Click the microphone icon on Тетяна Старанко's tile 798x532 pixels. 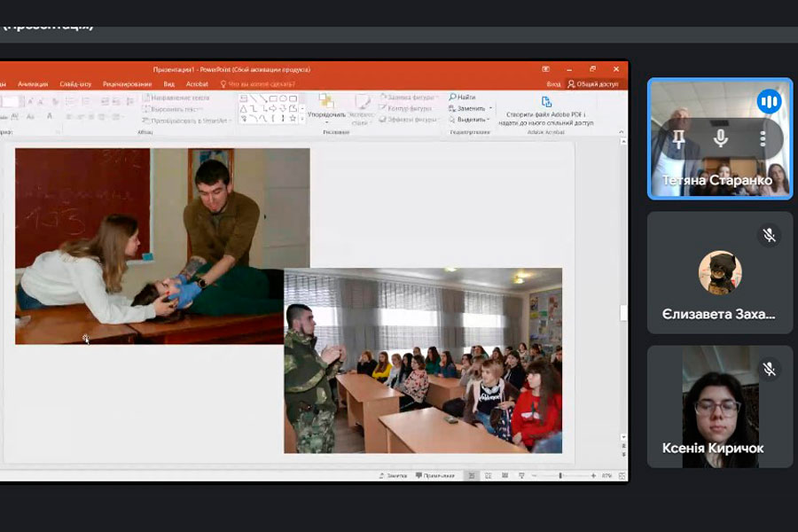[x=720, y=138]
